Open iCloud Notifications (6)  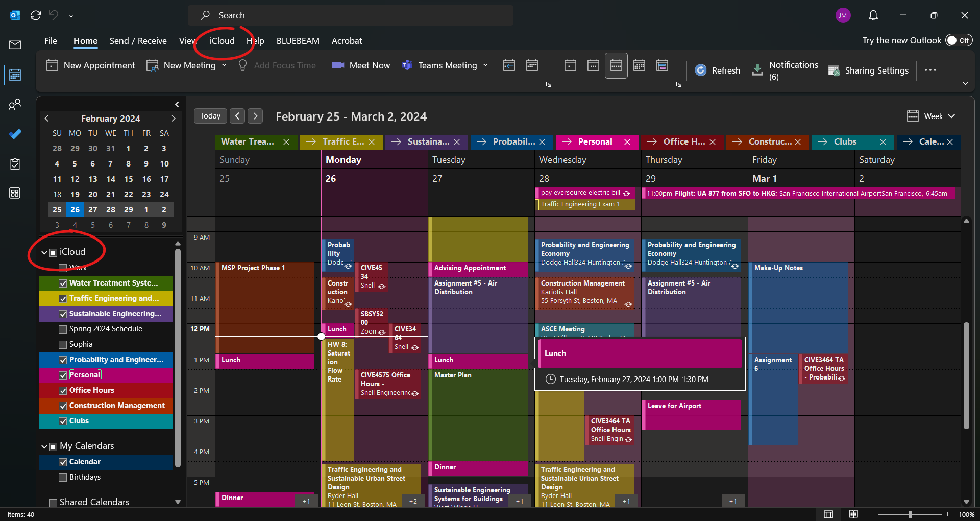point(785,70)
